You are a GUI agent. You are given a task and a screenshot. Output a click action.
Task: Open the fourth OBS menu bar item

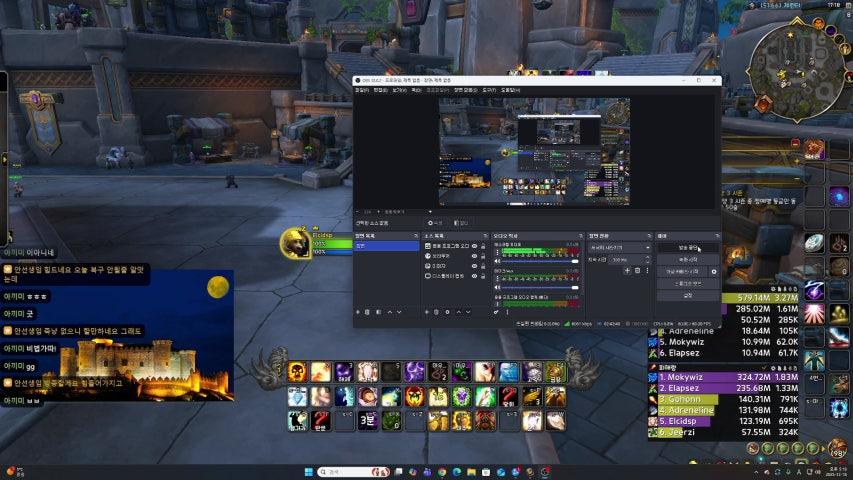[x=416, y=90]
